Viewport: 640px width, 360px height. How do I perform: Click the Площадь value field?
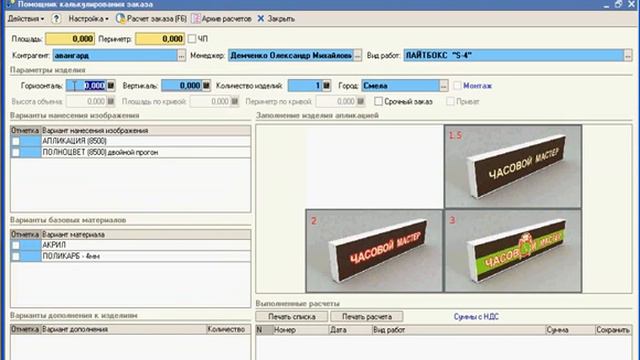click(x=70, y=39)
